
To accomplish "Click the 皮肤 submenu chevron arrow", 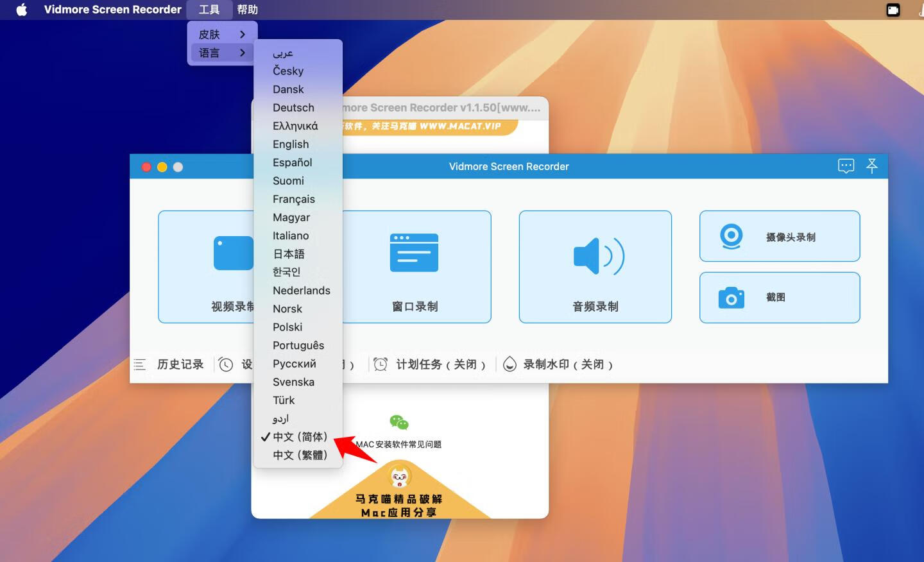I will (243, 35).
